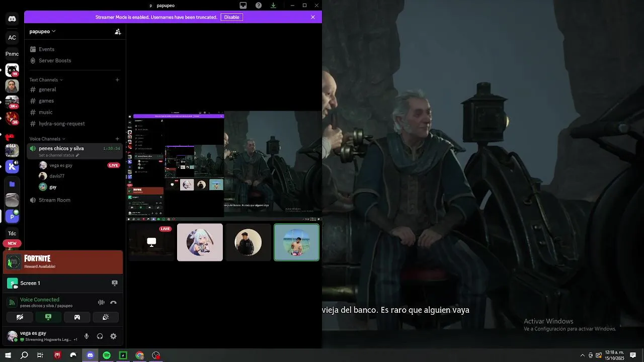Open the Tdc server in sidebar

point(12,233)
